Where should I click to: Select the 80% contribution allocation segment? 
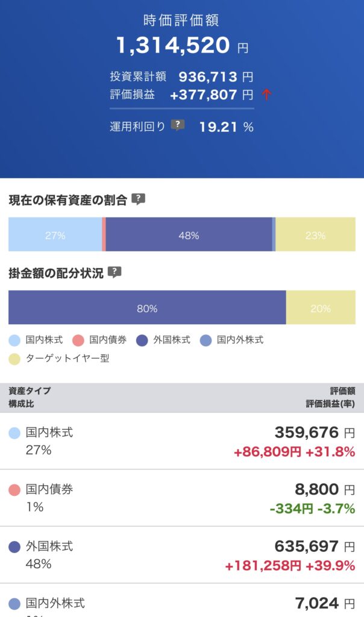click(147, 308)
